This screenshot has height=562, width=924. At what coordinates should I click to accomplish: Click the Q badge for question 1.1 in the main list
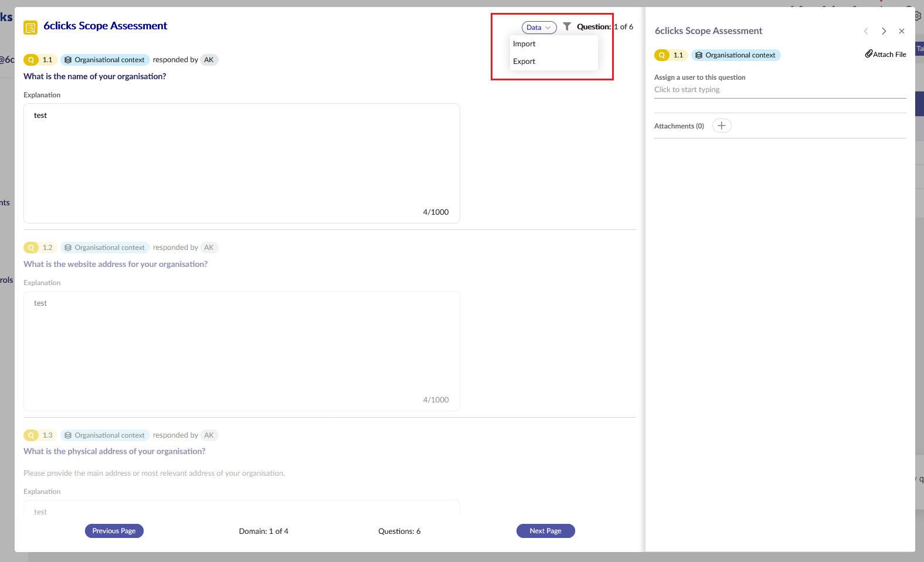point(31,60)
